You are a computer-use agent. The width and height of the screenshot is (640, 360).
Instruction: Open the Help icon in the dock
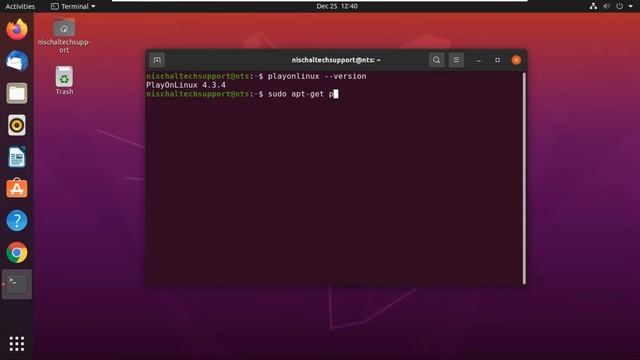pyautogui.click(x=17, y=220)
